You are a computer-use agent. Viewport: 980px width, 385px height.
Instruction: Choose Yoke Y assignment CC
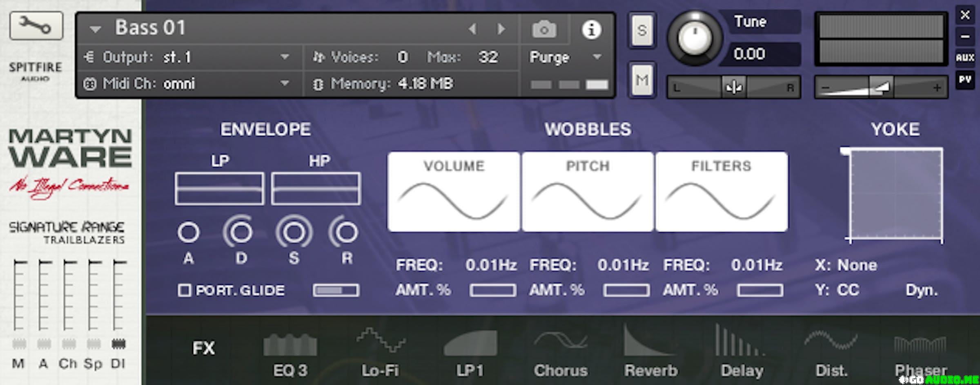[x=848, y=290]
